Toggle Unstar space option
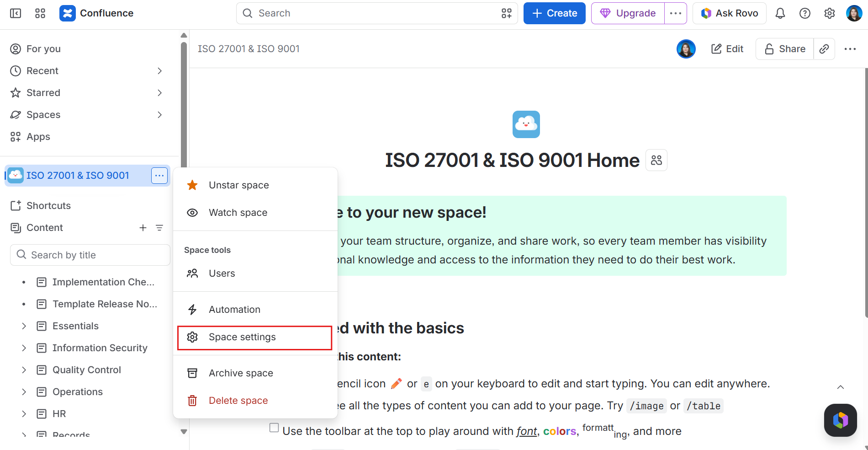Image resolution: width=868 pixels, height=450 pixels. [255, 185]
